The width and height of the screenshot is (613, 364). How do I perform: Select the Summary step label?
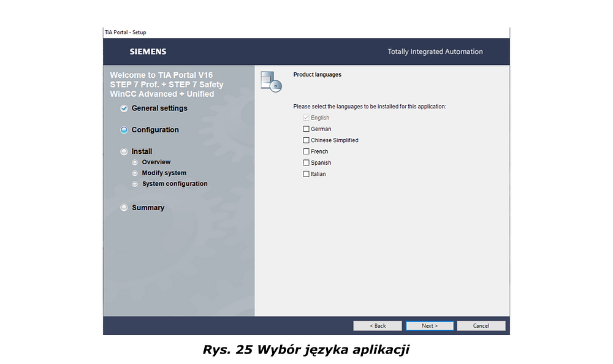point(148,208)
